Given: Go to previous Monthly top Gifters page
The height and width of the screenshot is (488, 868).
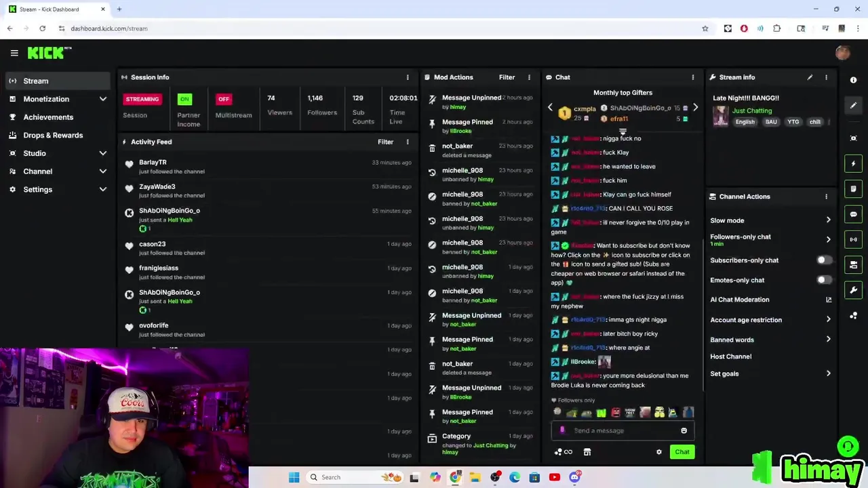Looking at the screenshot, I should (x=550, y=108).
